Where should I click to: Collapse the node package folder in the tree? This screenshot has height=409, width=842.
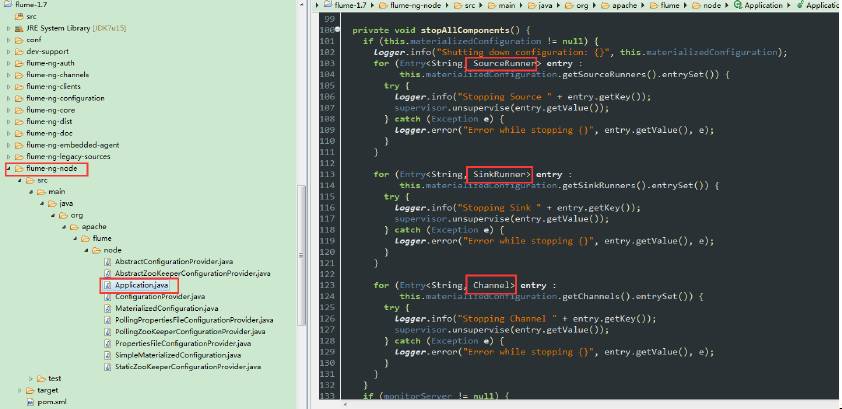pyautogui.click(x=86, y=250)
